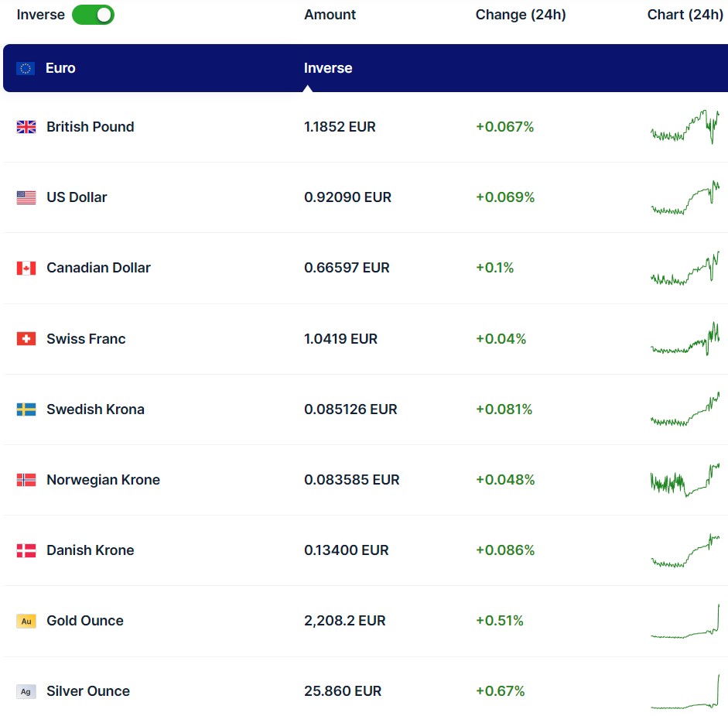View the Gold Ounce 24h sparkline chart

[x=685, y=621]
